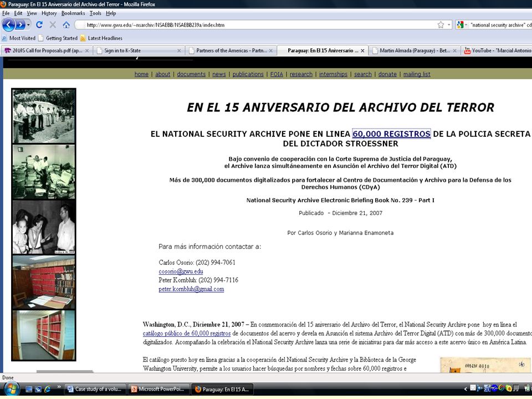Image resolution: width=532 pixels, height=399 pixels.
Task: Click the documents navigation link
Action: pyautogui.click(x=191, y=74)
